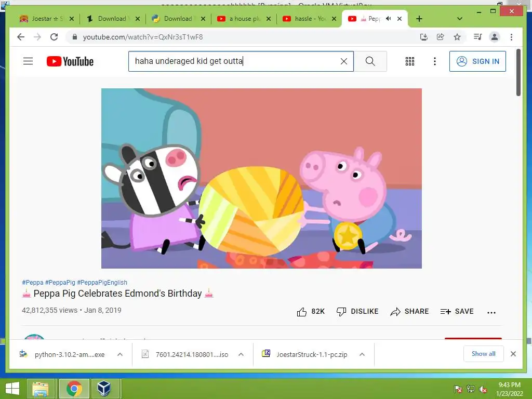Open a new Chrome tab

(x=419, y=19)
